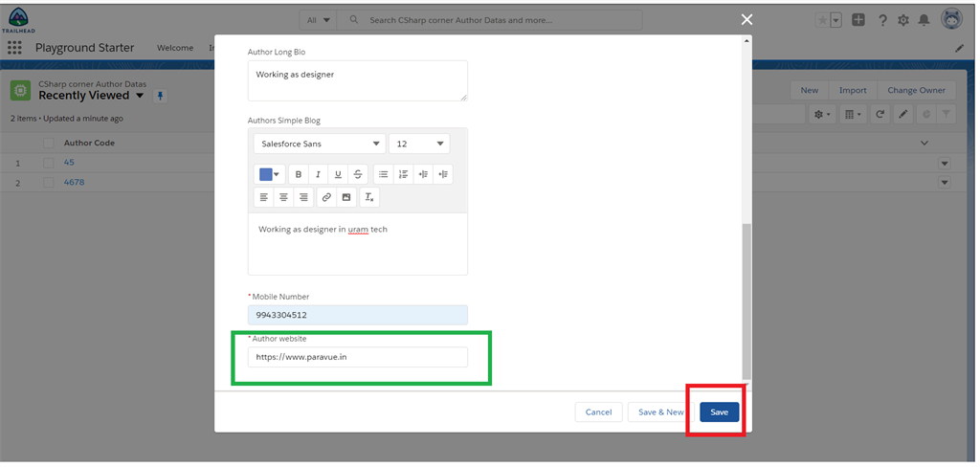Insert an image in the blog editor
980x467 pixels.
[345, 197]
